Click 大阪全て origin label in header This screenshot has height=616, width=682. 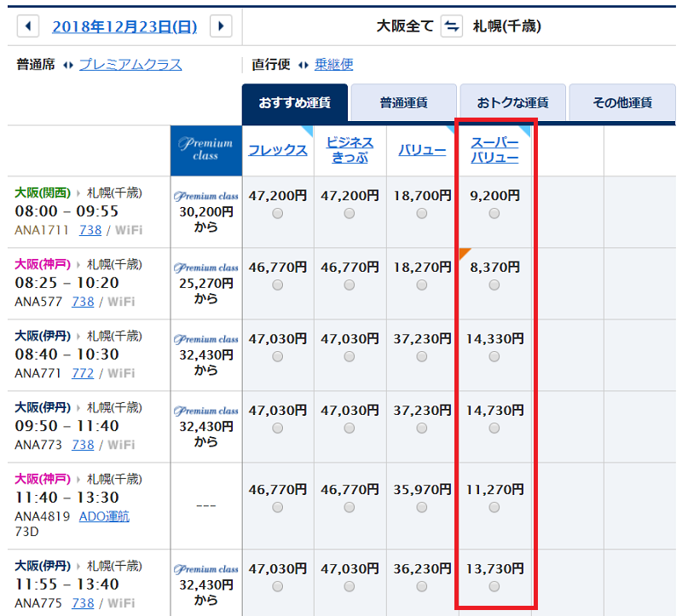(x=405, y=26)
